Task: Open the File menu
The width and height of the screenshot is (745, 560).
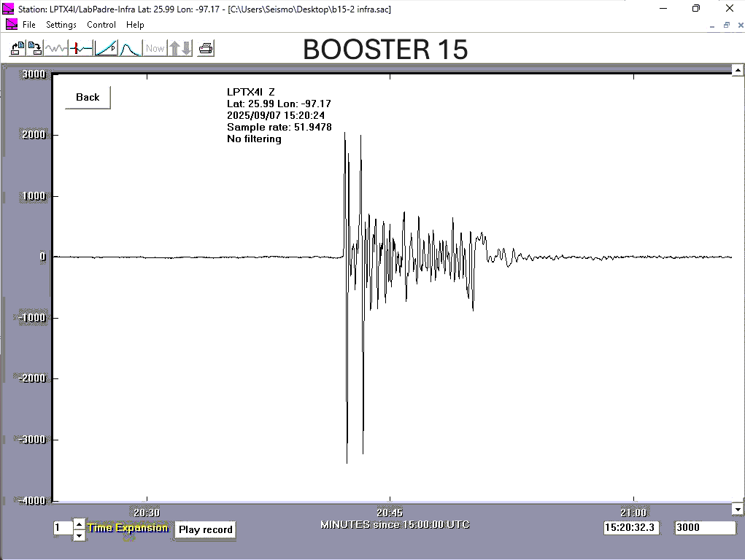Action: [x=29, y=25]
